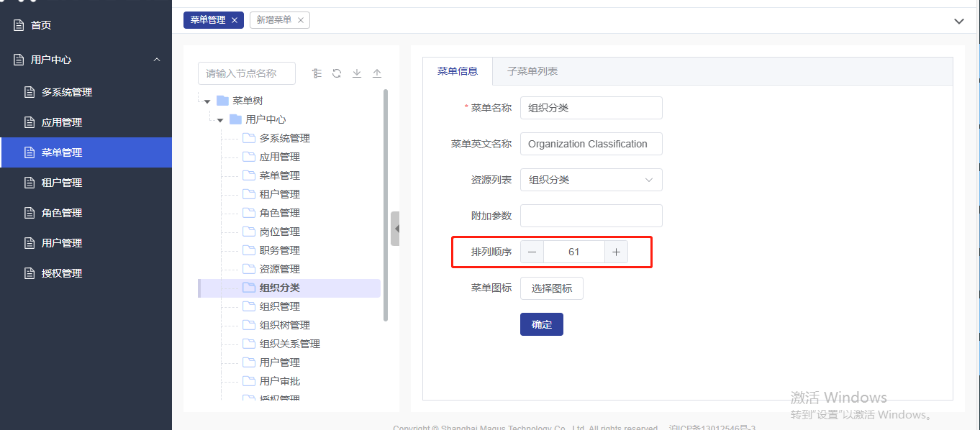Open the 资源列表 dropdown
980x430 pixels.
[591, 180]
